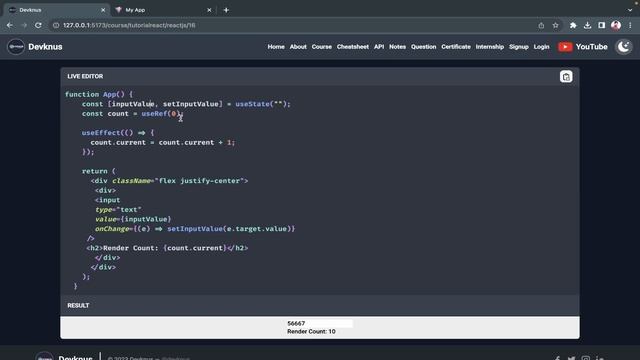Click the RESULT heading
640x360 pixels.
point(78,305)
